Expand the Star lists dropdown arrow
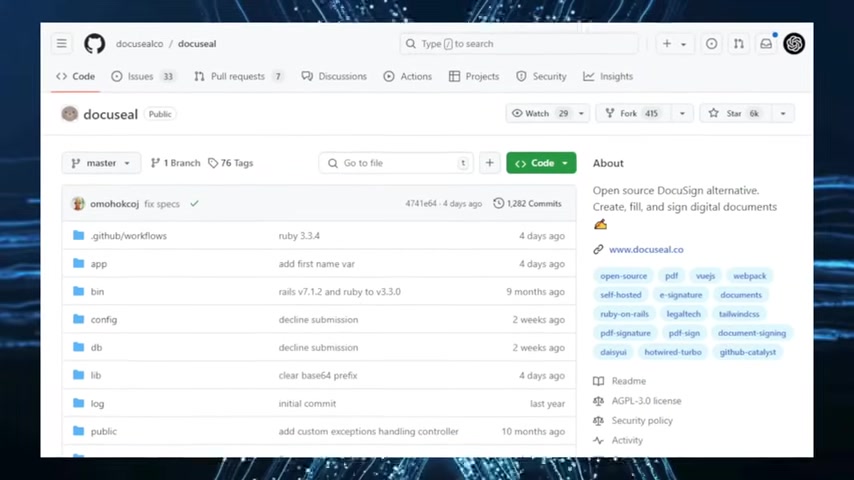The image size is (854, 480). coord(783,113)
